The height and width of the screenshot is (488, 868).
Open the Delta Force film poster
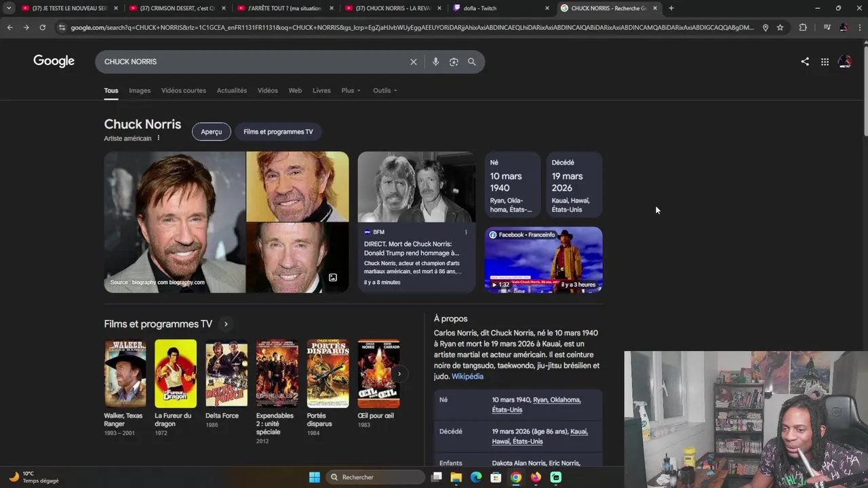click(226, 373)
